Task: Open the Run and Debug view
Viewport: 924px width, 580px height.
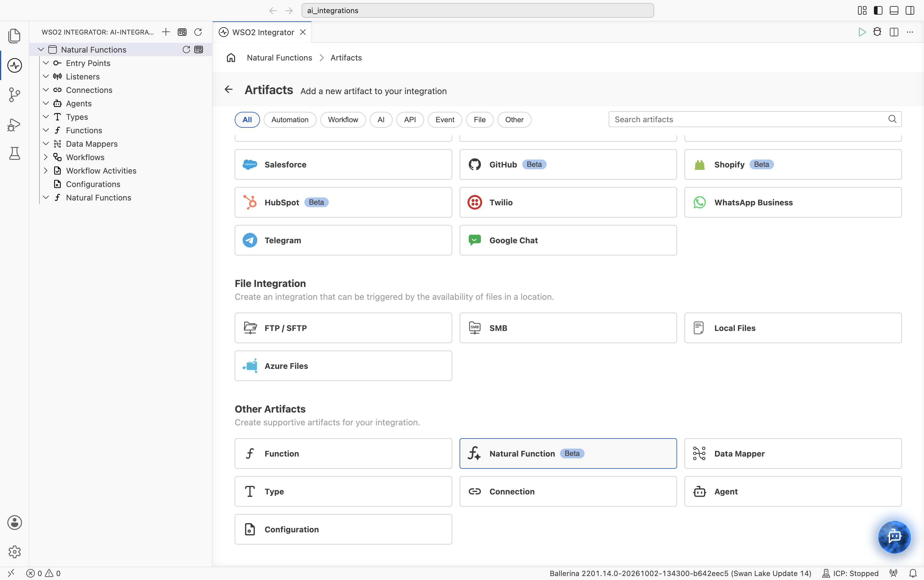Action: click(x=15, y=124)
